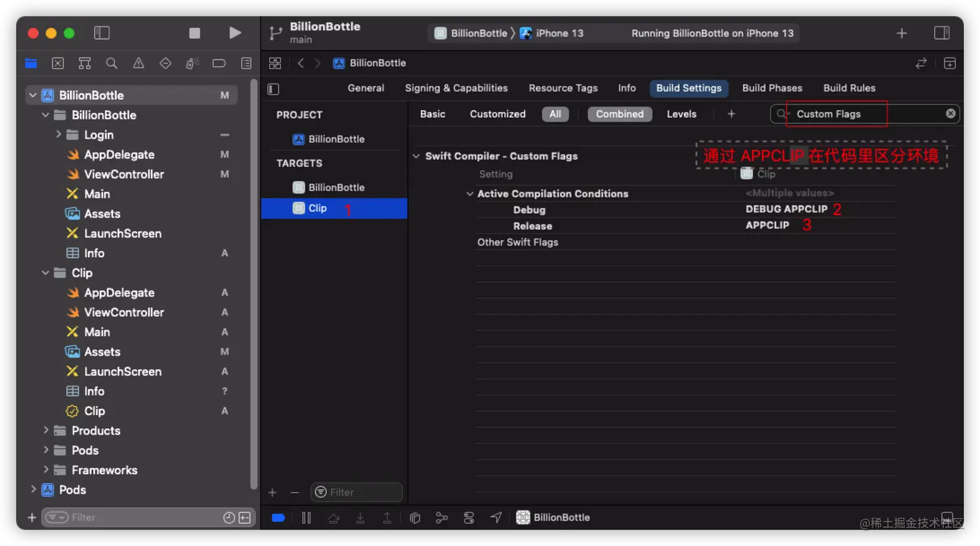The image size is (980, 546).
Task: Open the Report navigator
Action: click(246, 63)
